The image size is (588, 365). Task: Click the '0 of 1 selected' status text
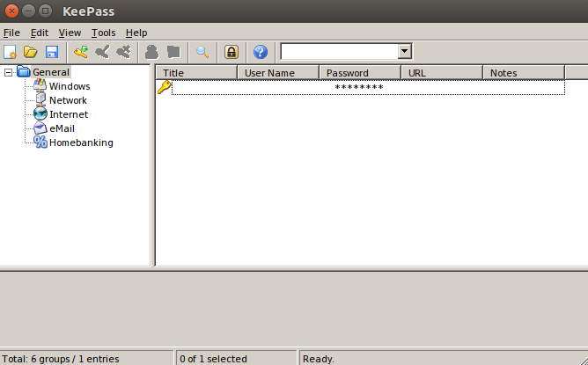213,359
